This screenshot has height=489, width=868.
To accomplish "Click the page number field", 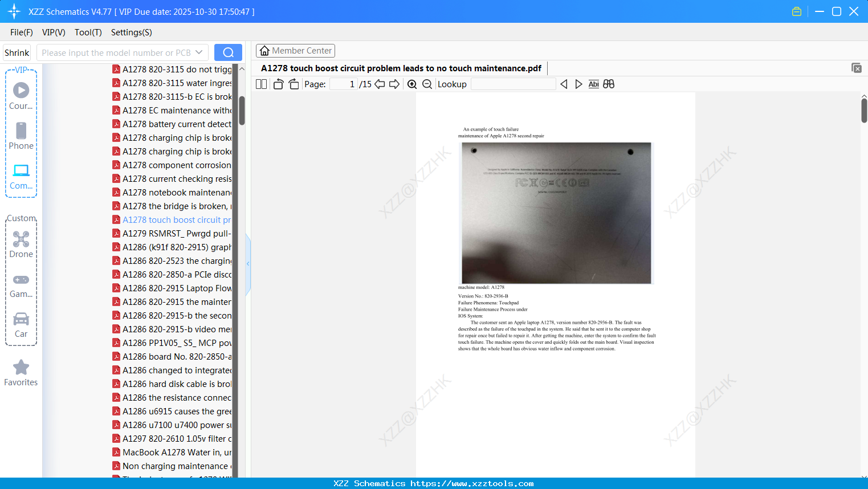I will tap(343, 84).
